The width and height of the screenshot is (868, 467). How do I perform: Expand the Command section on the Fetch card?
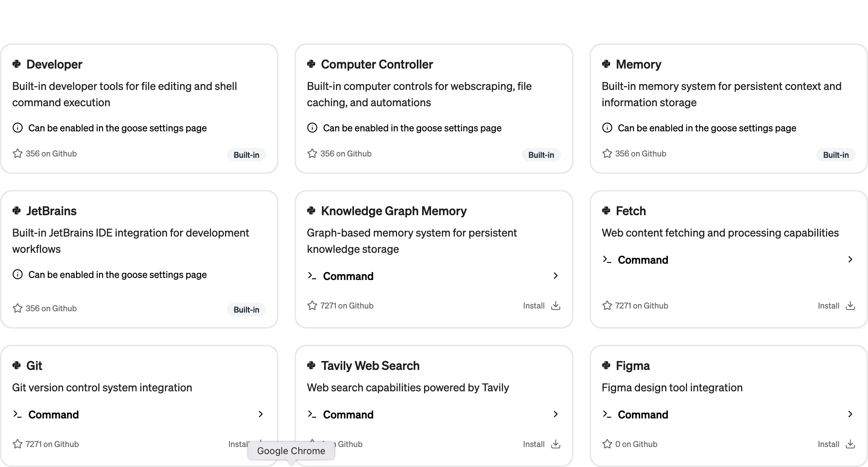point(850,260)
